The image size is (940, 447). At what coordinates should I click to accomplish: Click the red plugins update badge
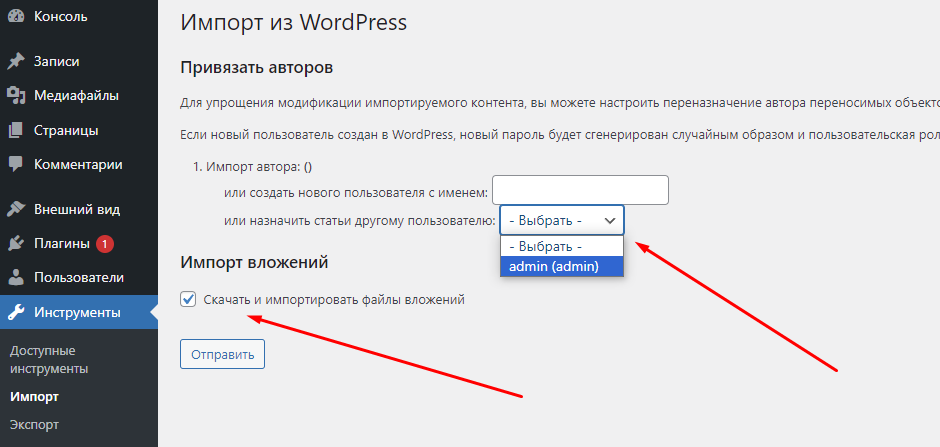(105, 244)
